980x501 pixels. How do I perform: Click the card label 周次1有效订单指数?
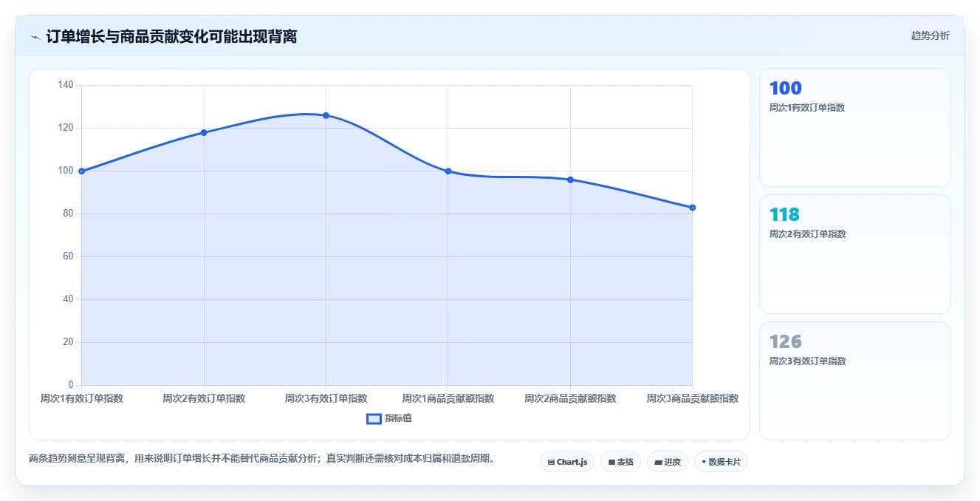(807, 107)
